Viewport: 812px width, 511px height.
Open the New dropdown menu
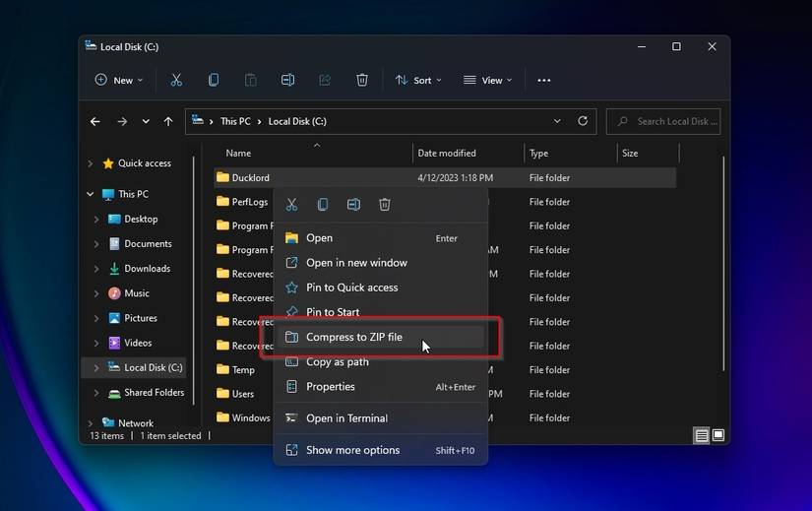[118, 80]
